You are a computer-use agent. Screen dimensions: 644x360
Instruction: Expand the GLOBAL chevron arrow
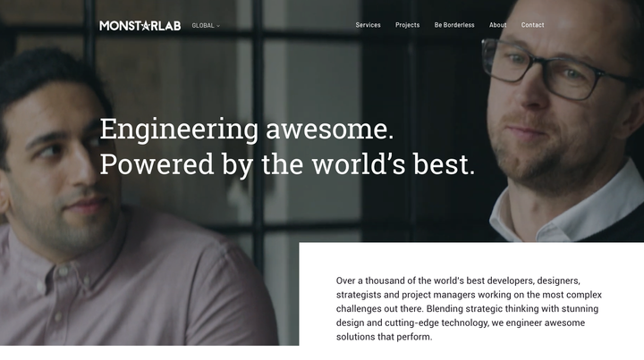(x=218, y=26)
